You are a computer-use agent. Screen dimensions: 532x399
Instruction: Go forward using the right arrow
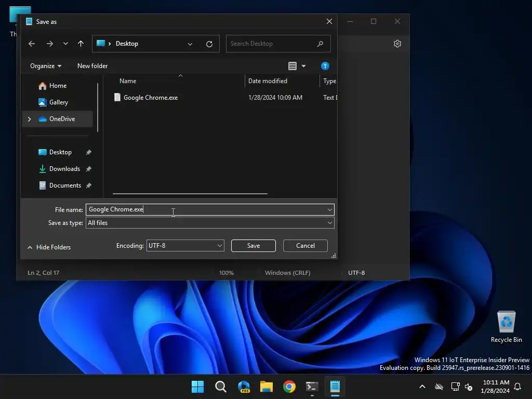(x=49, y=44)
